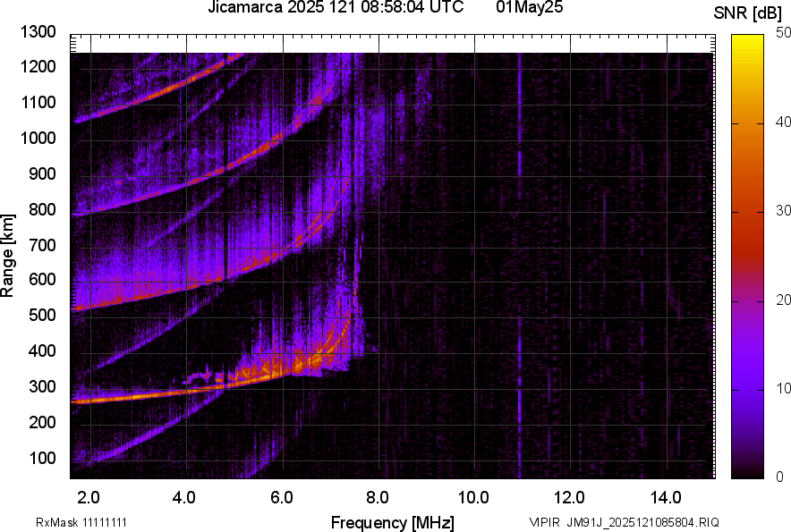The image size is (791, 532).
Task: Click the bright trace near 300 km range
Action: (151, 393)
